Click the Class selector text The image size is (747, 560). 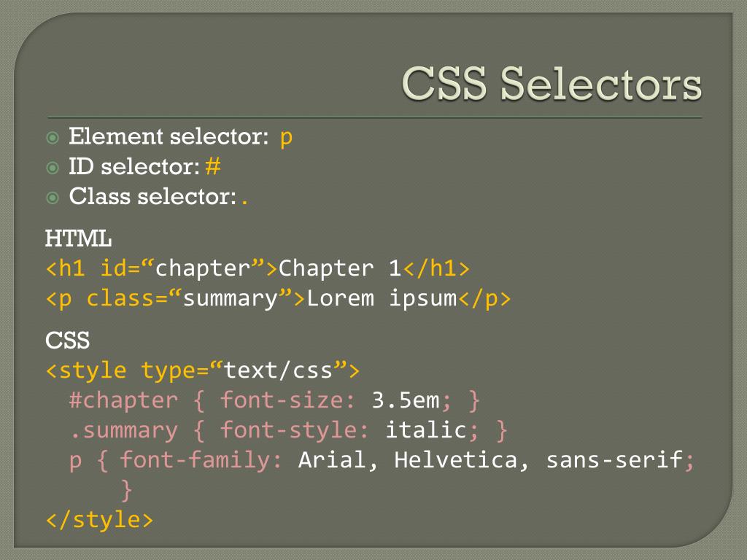point(152,196)
